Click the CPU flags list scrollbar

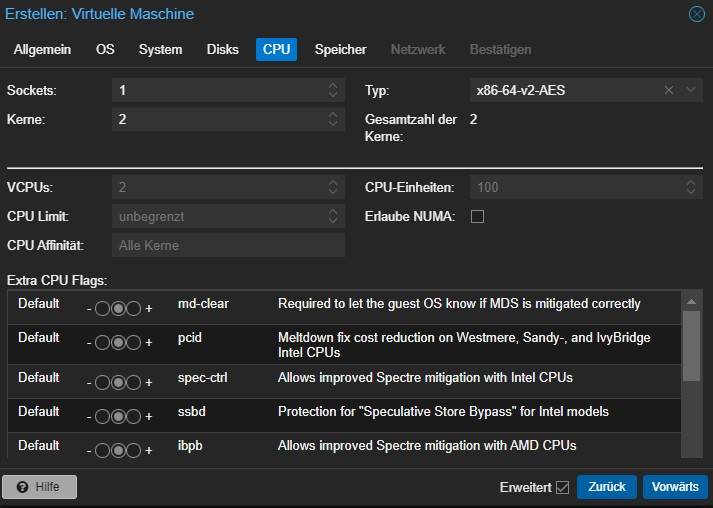pyautogui.click(x=691, y=345)
